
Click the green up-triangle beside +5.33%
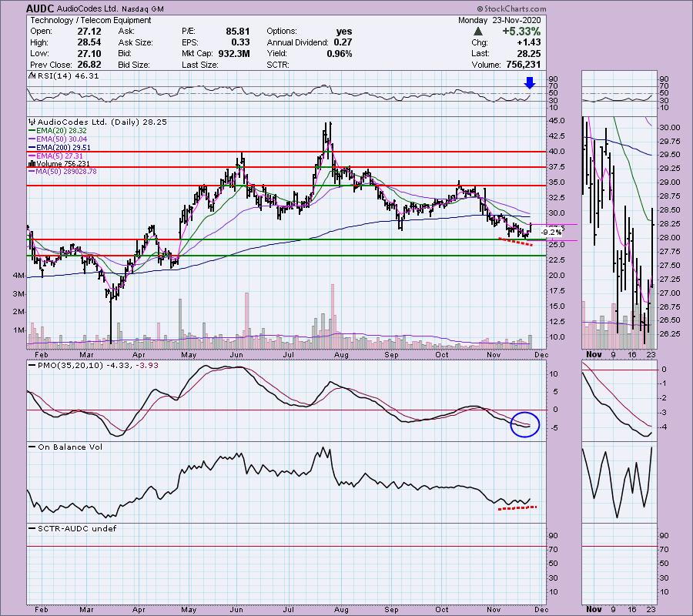click(477, 32)
